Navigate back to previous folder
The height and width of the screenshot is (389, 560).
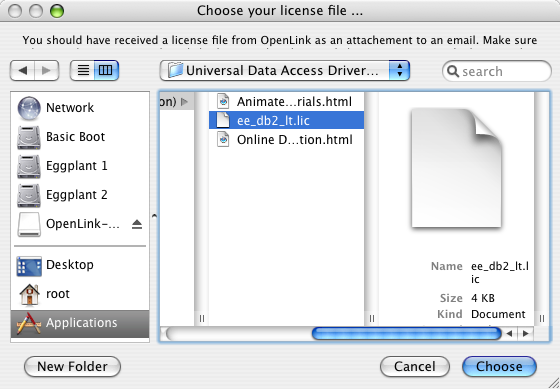click(x=22, y=70)
